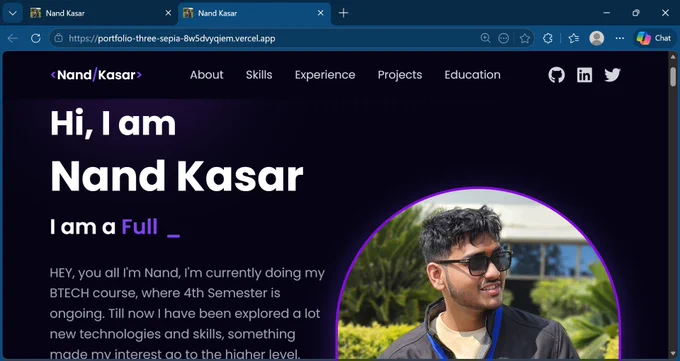Open Settings and more ellipsis menu
Viewport: 680px width, 361px height.
pos(620,38)
